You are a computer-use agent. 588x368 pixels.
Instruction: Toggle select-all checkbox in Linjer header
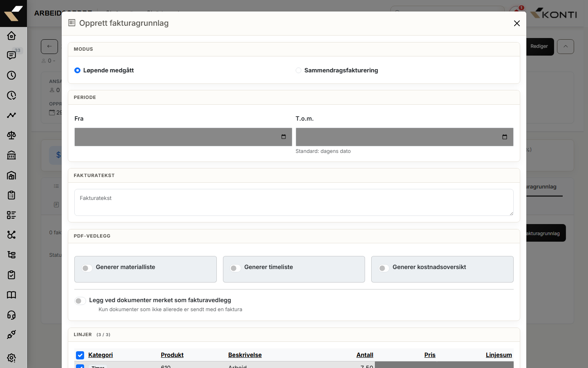pyautogui.click(x=80, y=355)
